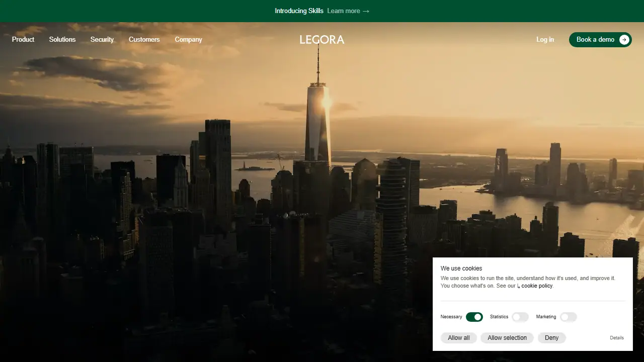The height and width of the screenshot is (362, 644).
Task: Enable the Statistics cookies switch
Action: (x=520, y=317)
